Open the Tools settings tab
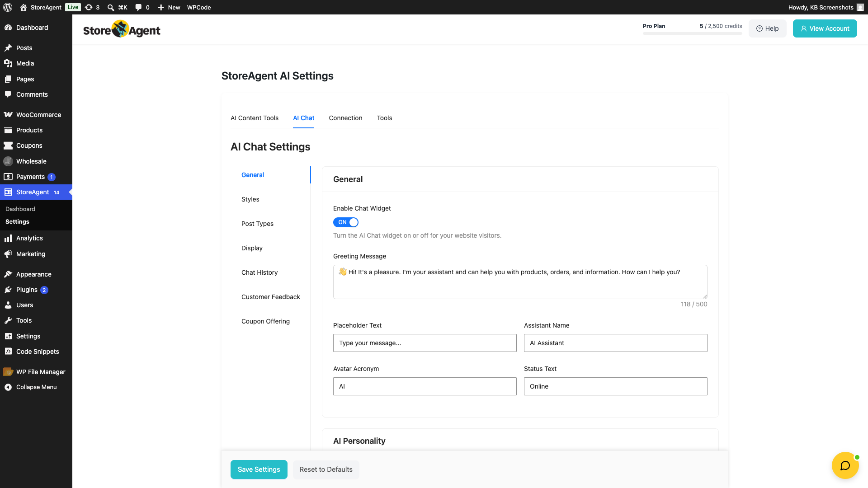This screenshot has width=868, height=488. coord(384,118)
